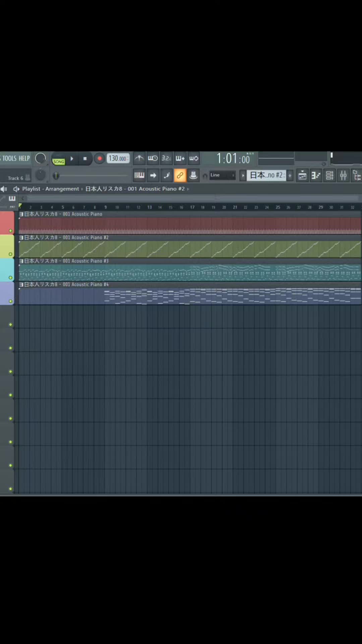
Task: Click the link to controller icon
Action: [x=180, y=175]
